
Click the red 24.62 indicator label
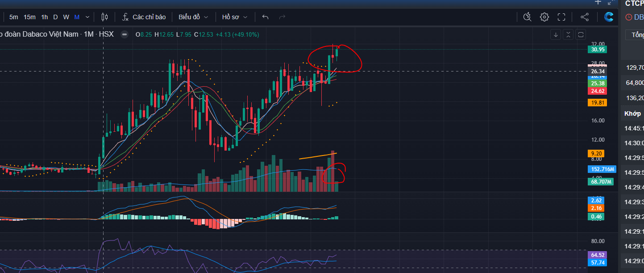point(598,91)
